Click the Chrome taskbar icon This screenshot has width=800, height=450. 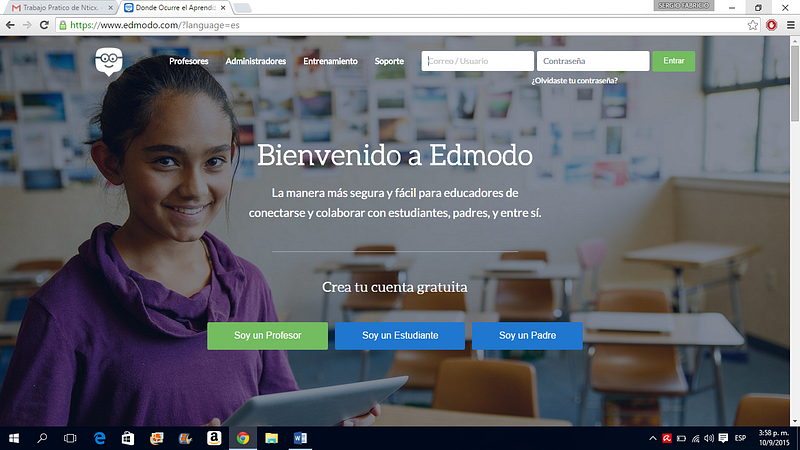tap(243, 438)
